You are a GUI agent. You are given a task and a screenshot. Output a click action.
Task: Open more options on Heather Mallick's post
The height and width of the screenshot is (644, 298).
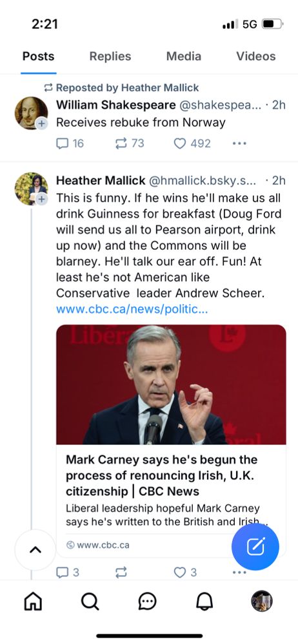(x=239, y=572)
